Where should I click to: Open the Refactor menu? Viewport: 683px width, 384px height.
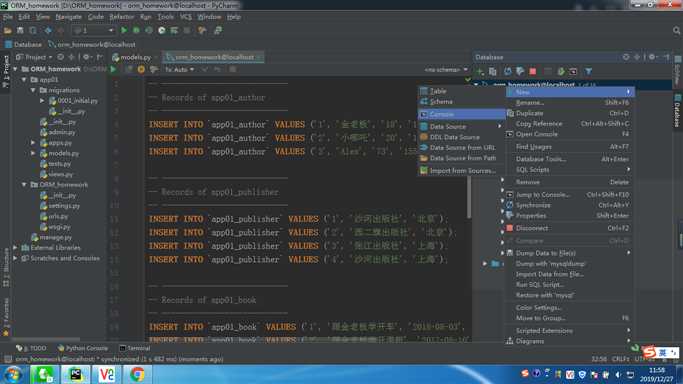[x=122, y=17]
